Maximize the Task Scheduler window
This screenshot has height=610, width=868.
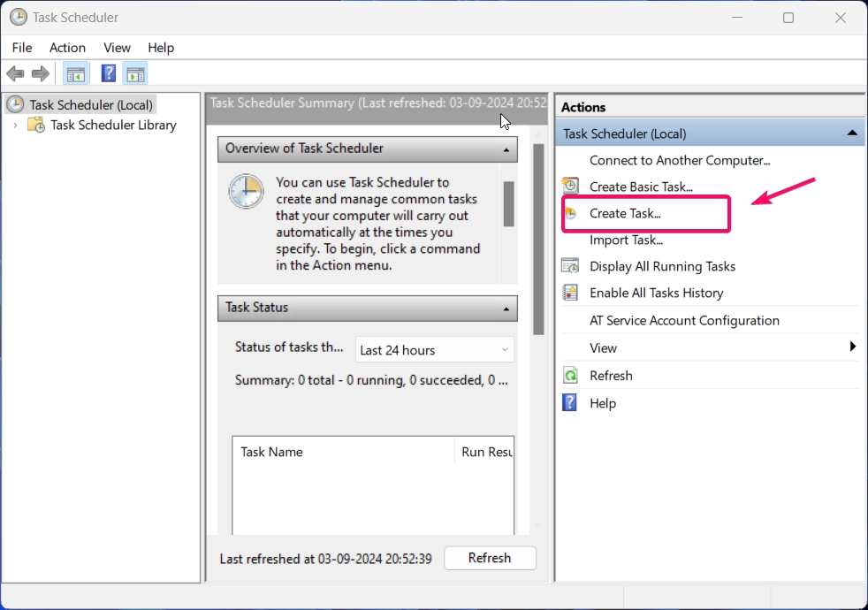[788, 18]
